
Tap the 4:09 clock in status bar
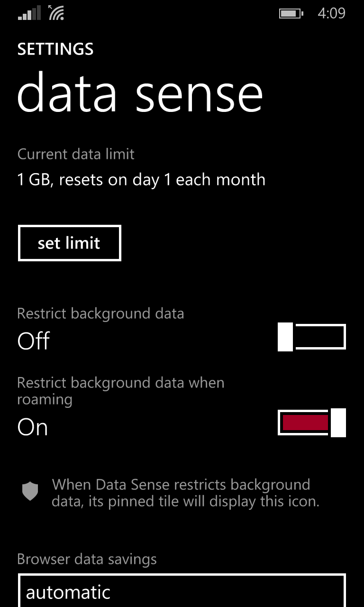(331, 13)
